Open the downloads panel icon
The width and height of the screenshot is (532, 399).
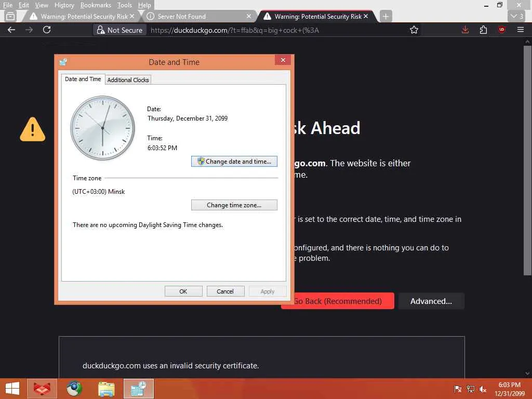(465, 30)
